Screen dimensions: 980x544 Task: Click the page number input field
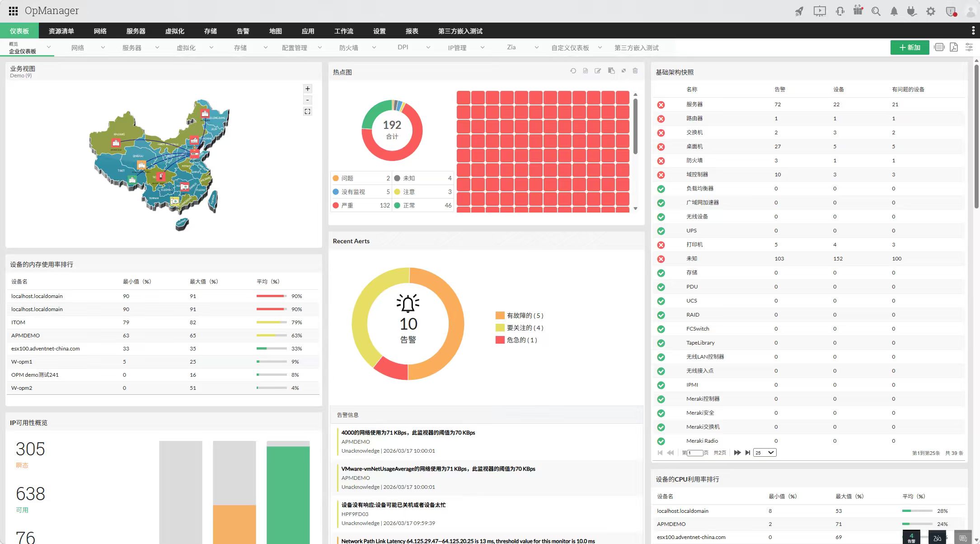coord(695,453)
